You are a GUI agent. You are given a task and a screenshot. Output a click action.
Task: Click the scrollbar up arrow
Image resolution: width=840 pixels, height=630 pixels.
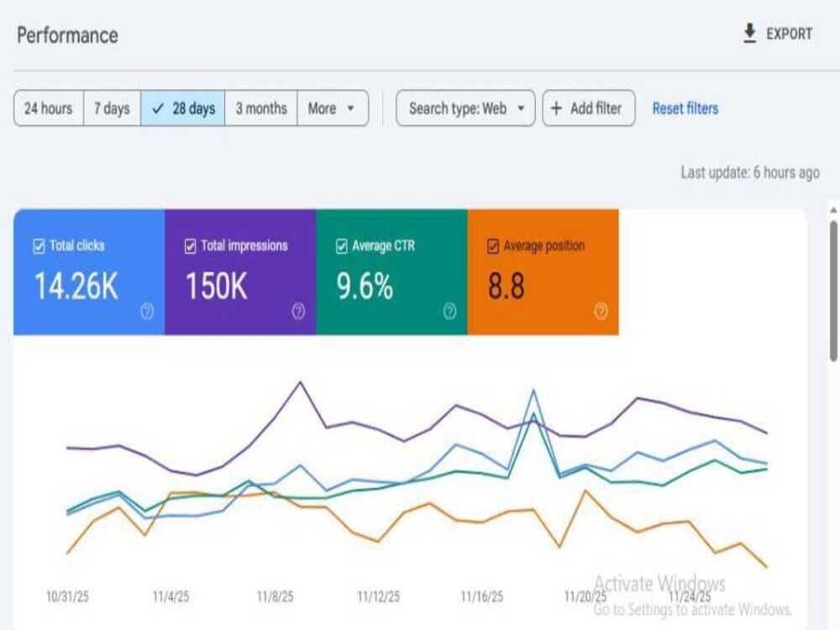point(833,211)
